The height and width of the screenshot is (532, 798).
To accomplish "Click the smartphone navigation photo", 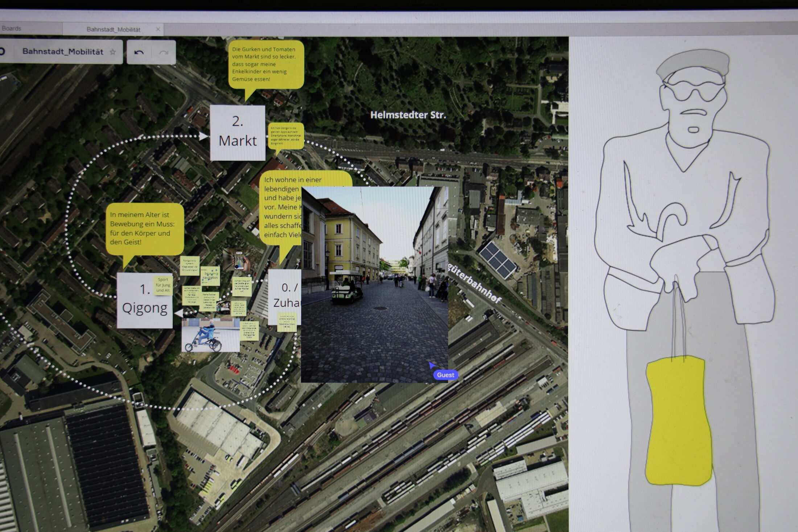I will coord(236,260).
